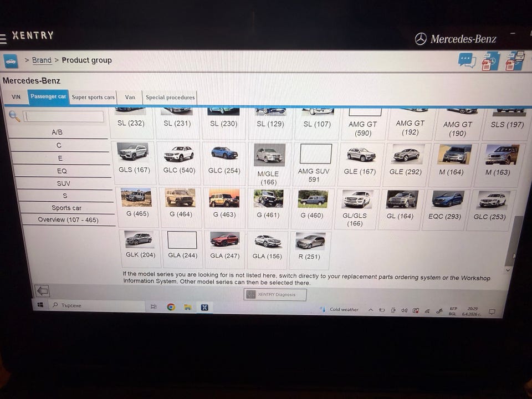532x399 pixels.
Task: Select GLK (204) model series
Action: click(x=140, y=248)
